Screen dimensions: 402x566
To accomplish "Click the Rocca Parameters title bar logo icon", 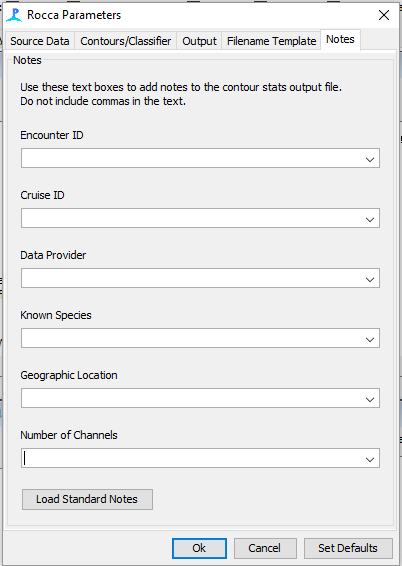I will pyautogui.click(x=14, y=15).
